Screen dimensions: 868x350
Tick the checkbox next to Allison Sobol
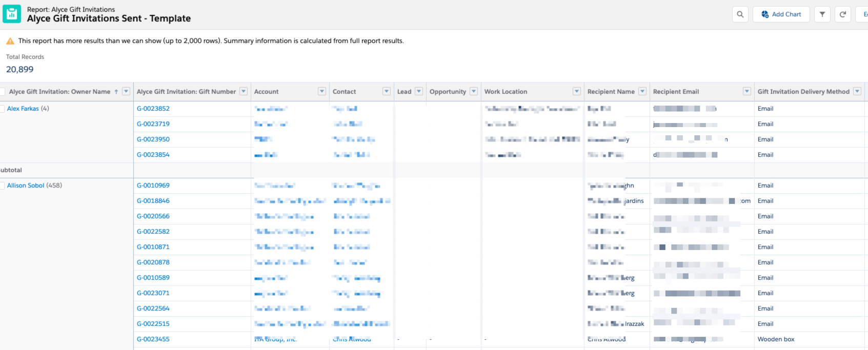pos(2,186)
